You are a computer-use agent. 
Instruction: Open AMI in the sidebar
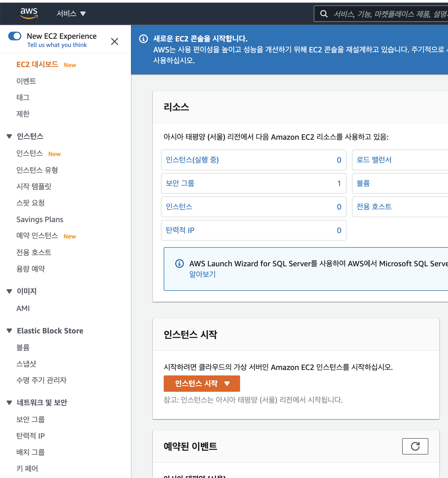(x=23, y=308)
